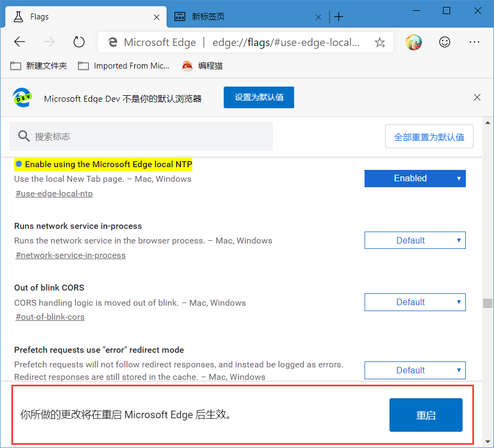
Task: Click the back navigation arrow
Action: click(19, 42)
